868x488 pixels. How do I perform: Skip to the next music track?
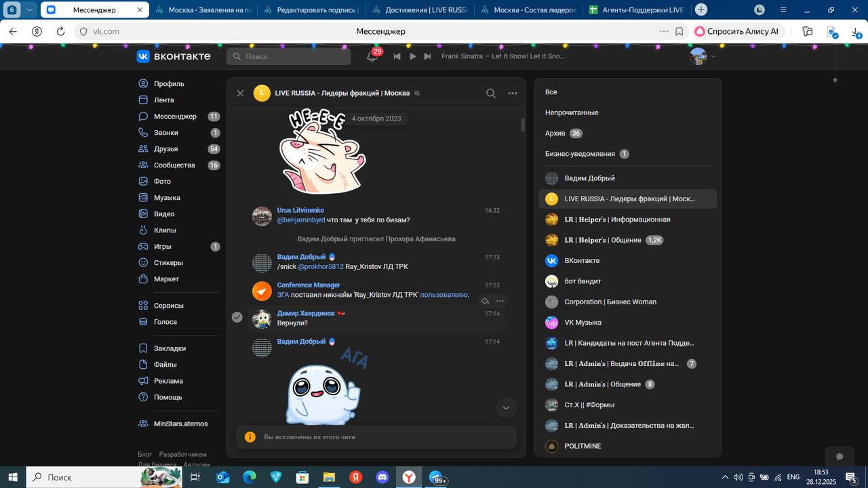[x=427, y=56]
